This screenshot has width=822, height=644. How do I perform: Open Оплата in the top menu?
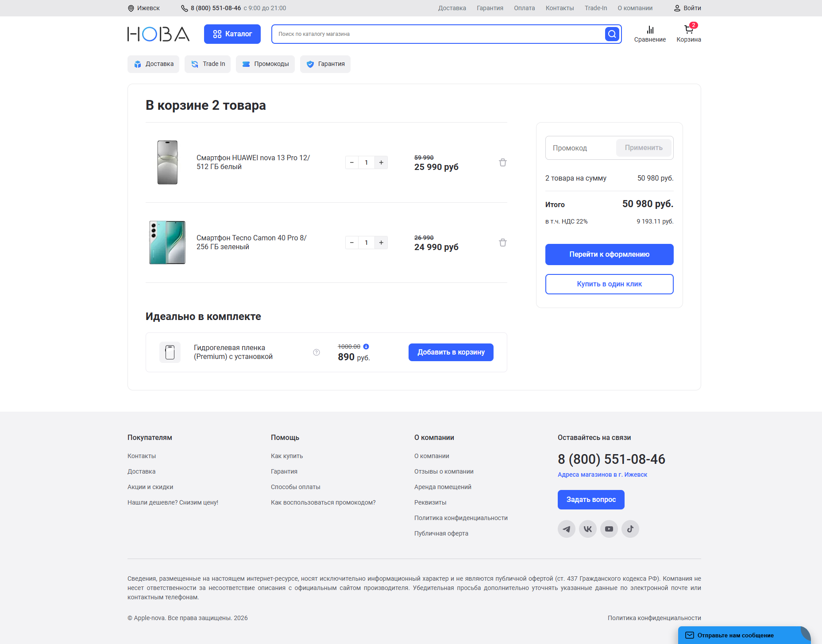coord(525,8)
